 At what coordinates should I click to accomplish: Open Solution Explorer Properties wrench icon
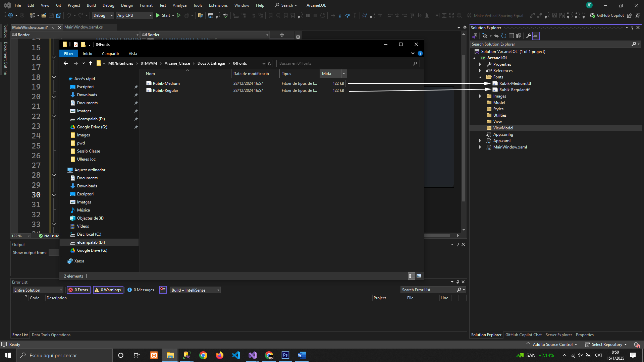(528, 36)
